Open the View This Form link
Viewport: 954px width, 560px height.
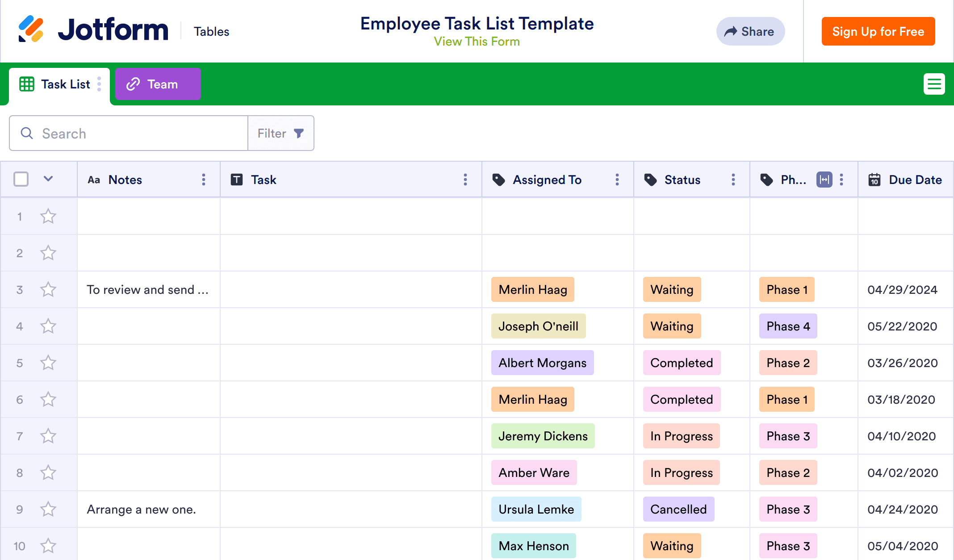pyautogui.click(x=477, y=42)
